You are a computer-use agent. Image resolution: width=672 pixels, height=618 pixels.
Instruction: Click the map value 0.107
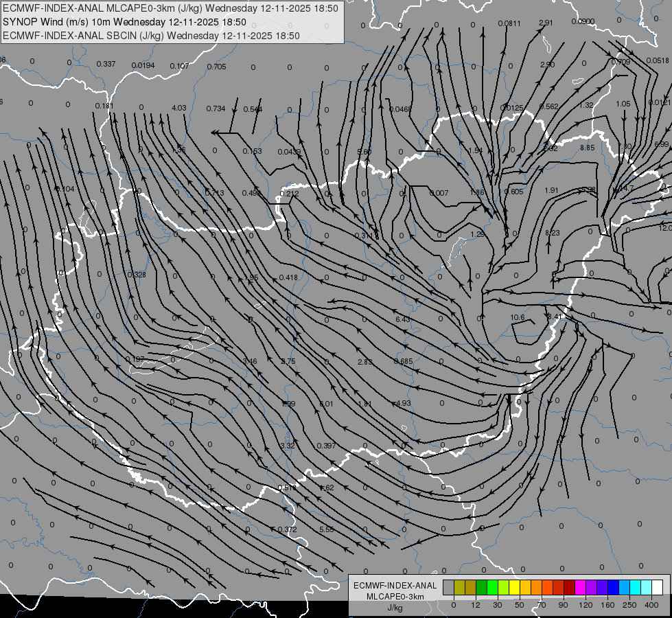tap(179, 66)
